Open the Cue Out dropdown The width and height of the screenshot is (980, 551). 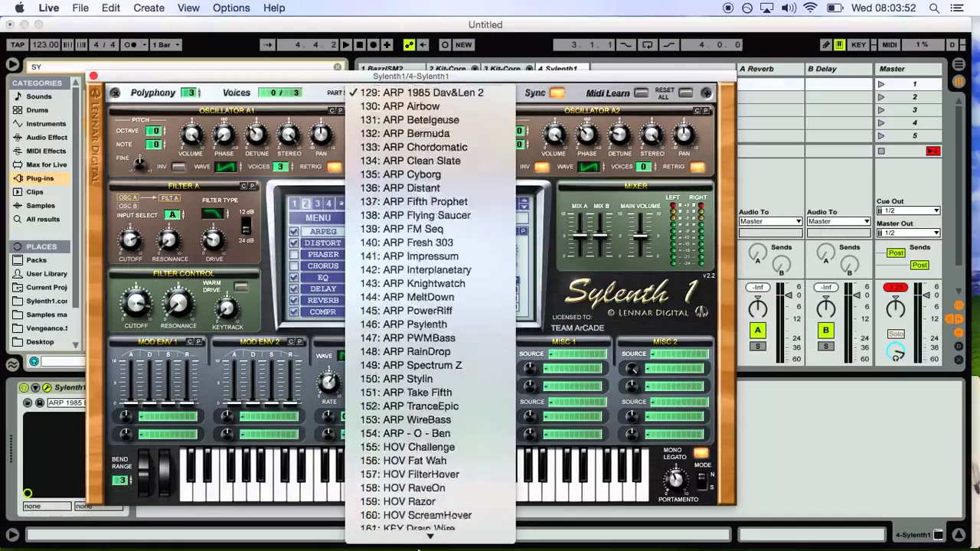(x=908, y=211)
